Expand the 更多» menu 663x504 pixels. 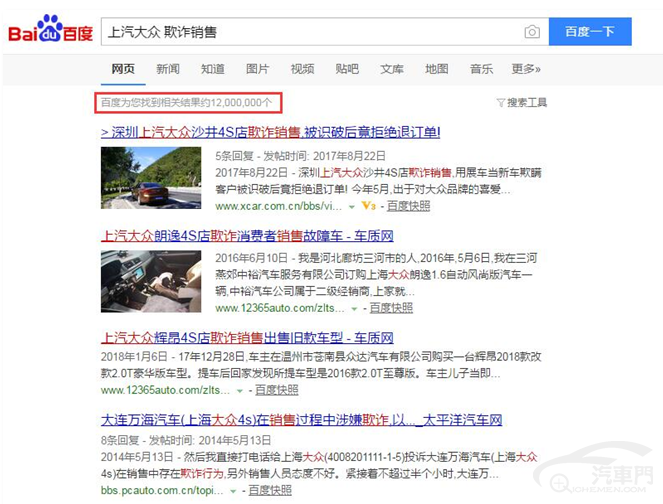(x=526, y=69)
